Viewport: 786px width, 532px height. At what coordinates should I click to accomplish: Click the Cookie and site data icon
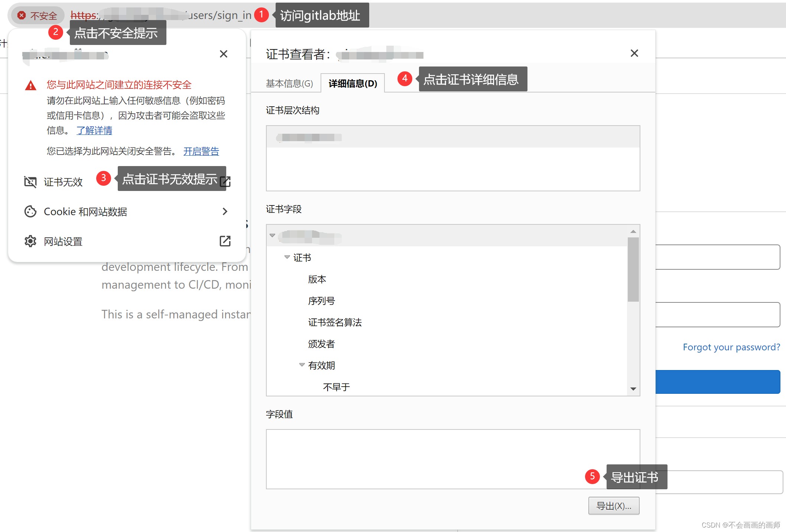tap(30, 211)
